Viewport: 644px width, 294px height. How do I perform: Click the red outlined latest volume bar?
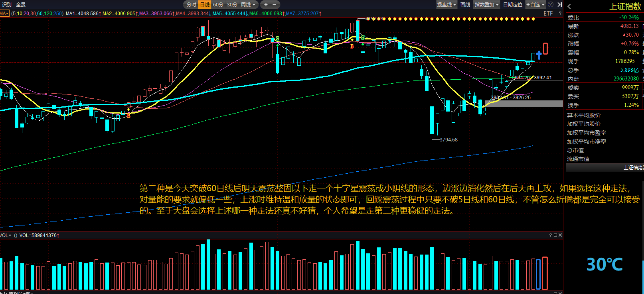click(545, 273)
